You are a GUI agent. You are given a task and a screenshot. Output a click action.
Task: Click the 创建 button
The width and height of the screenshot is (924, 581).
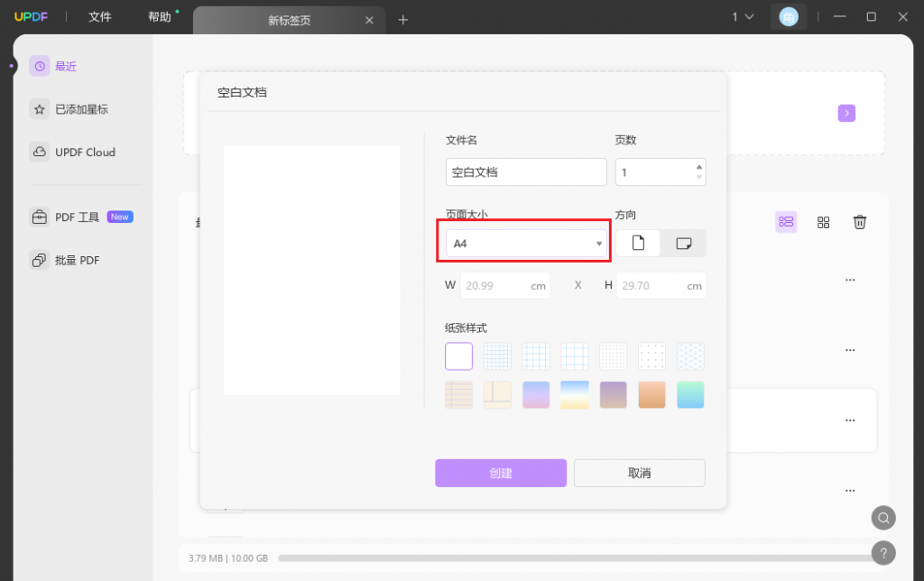point(501,473)
